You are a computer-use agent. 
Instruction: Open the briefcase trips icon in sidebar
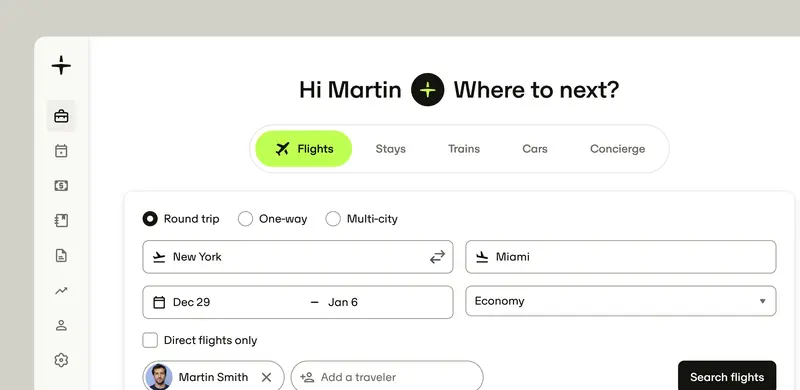click(x=61, y=116)
